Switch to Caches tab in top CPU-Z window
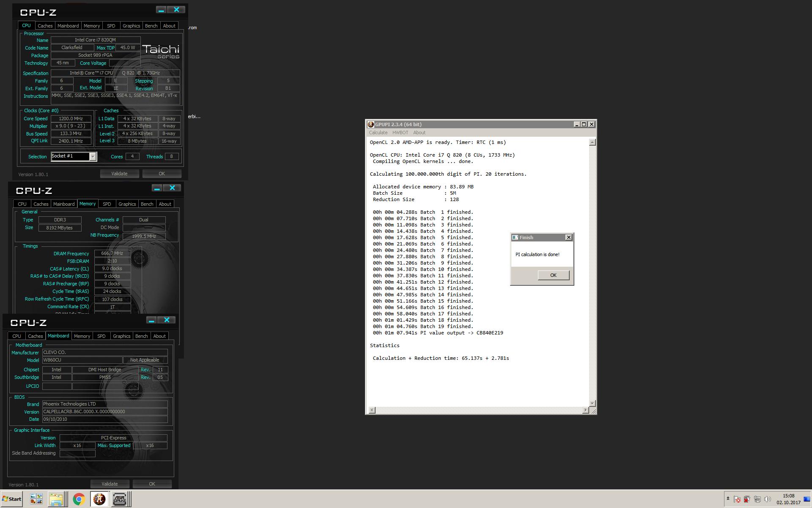Viewport: 812px width, 508px height. pos(45,26)
